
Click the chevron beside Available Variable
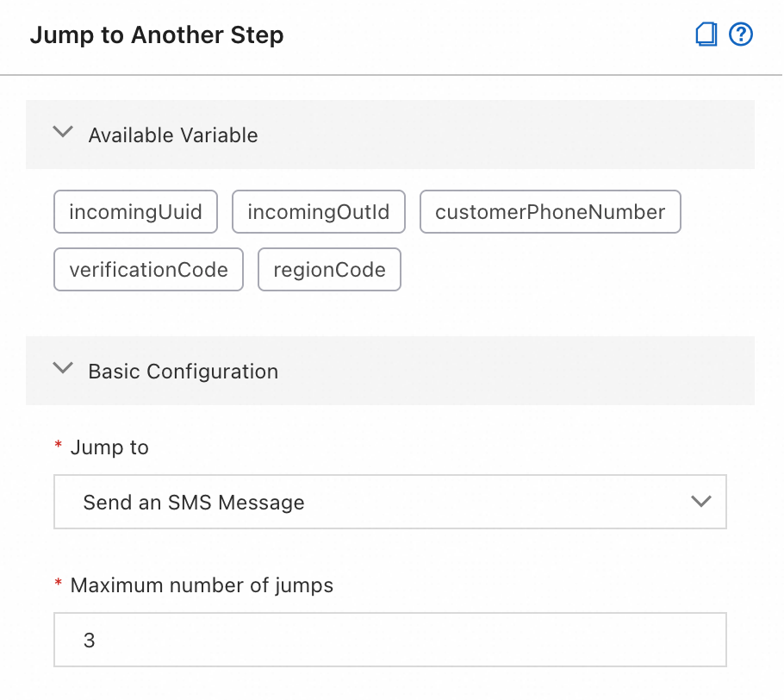(62, 132)
